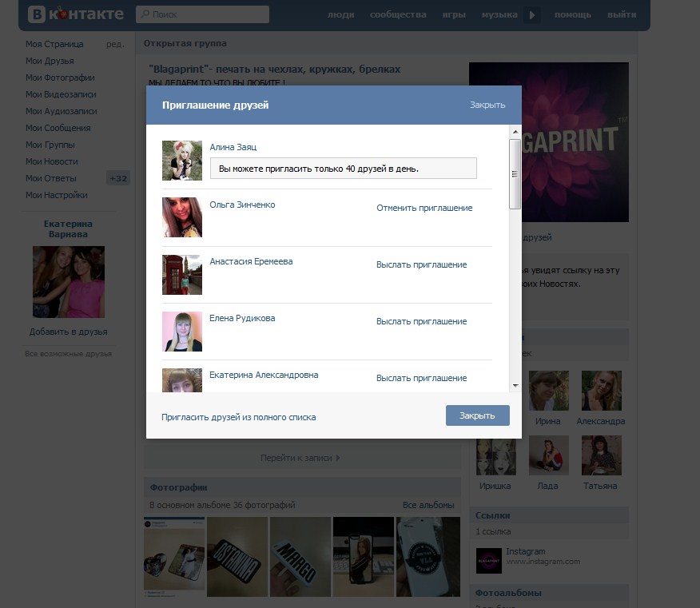700x608 pixels.
Task: Click Екатерина Варнава's suggested friend photo
Action: click(68, 282)
